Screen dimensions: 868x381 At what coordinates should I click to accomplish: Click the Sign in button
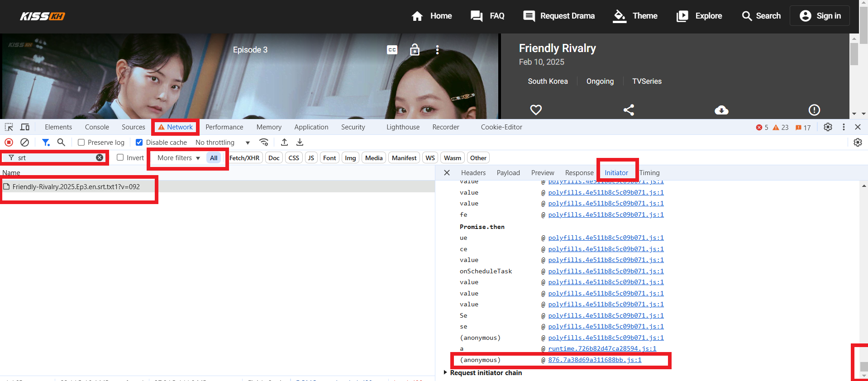(820, 16)
